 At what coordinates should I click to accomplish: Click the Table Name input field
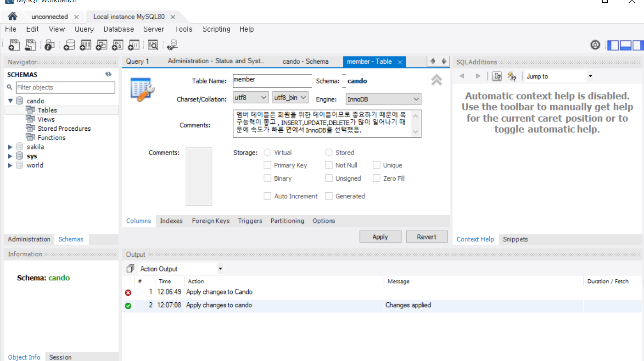click(x=272, y=81)
